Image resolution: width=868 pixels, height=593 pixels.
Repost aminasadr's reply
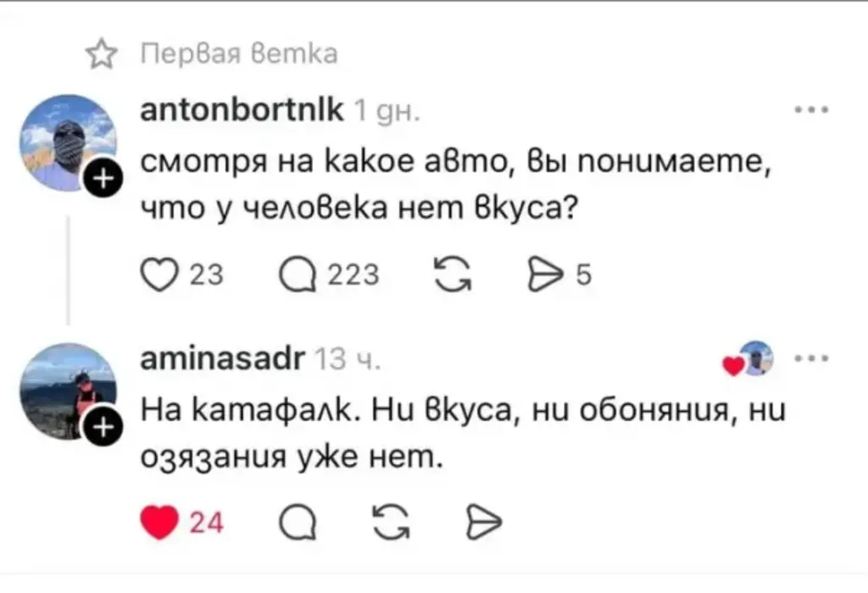click(388, 521)
